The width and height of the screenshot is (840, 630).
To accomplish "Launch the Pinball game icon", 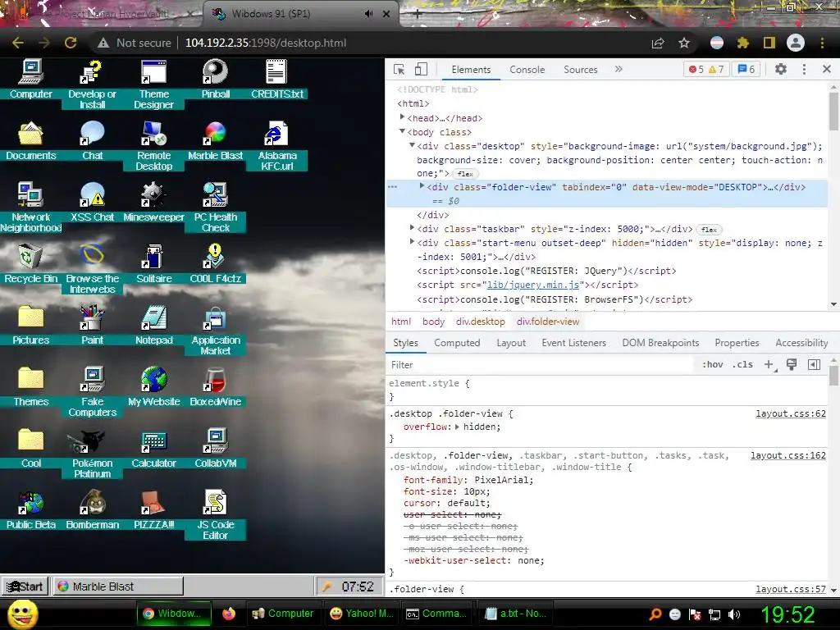I will (x=216, y=80).
